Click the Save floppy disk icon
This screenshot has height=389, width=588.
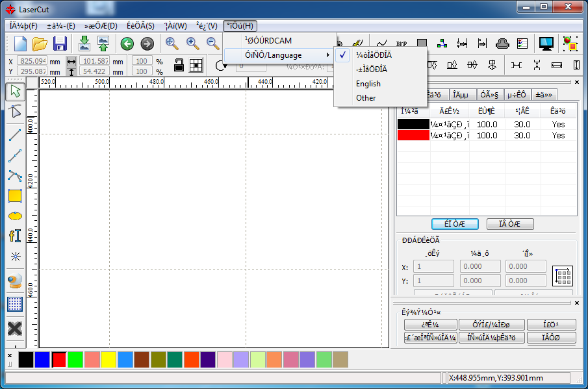click(x=60, y=44)
